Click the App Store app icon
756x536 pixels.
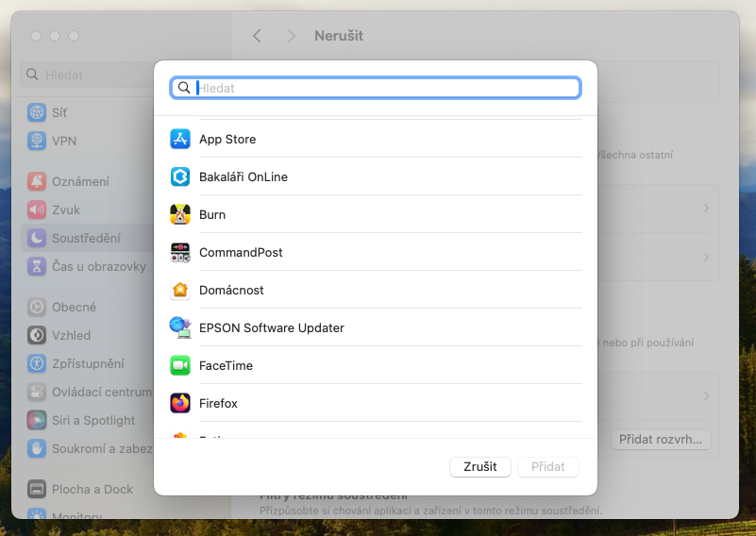pos(180,140)
